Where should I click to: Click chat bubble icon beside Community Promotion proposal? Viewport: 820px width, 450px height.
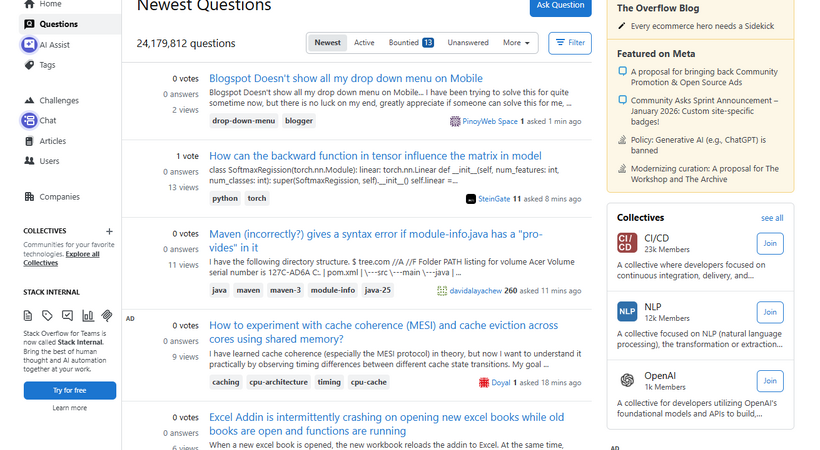622,71
